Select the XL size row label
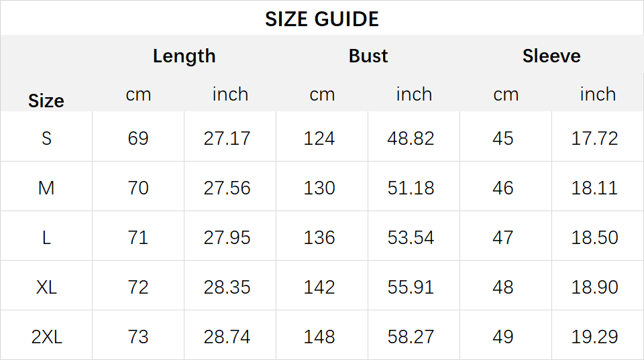This screenshot has width=644, height=360. (46, 287)
